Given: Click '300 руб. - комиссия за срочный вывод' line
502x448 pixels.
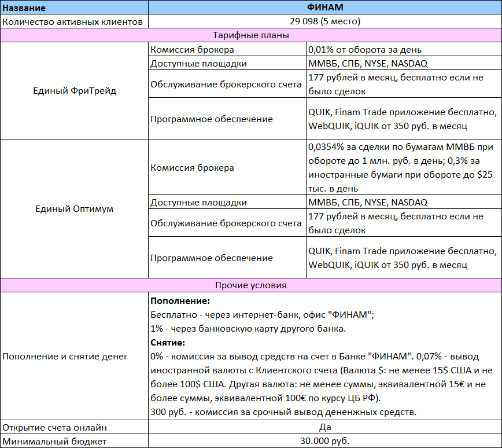Looking at the screenshot, I should (283, 412).
